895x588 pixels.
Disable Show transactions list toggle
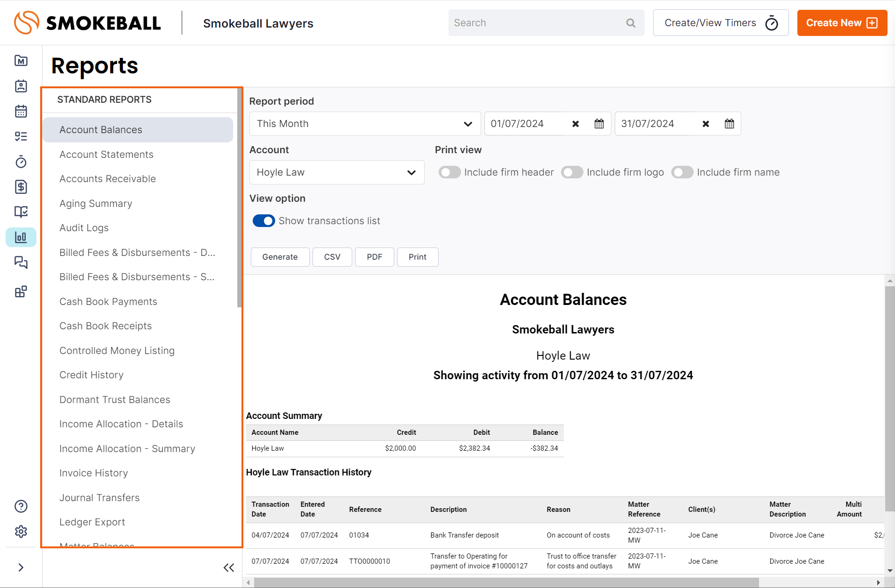[264, 221]
